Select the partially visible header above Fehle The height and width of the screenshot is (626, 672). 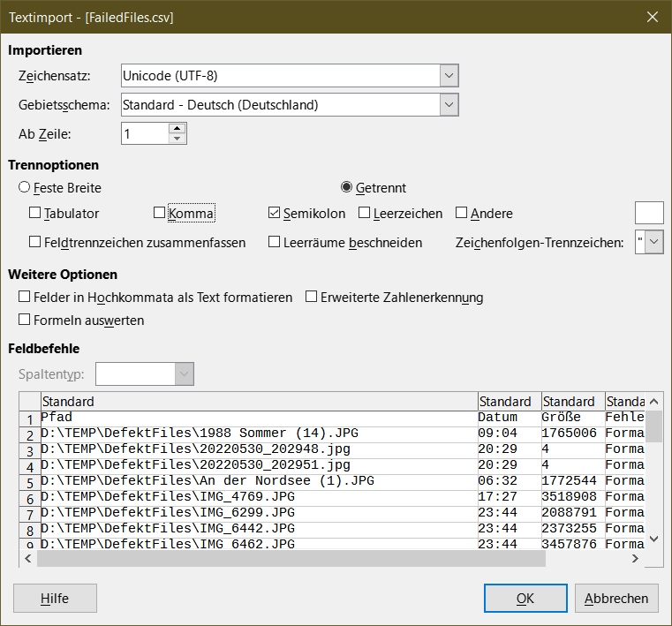click(625, 402)
